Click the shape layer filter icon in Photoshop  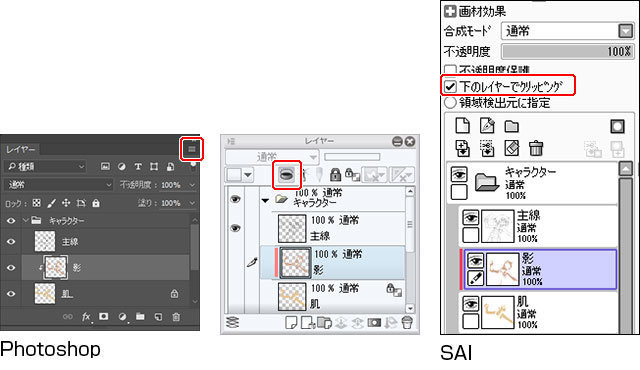(154, 166)
